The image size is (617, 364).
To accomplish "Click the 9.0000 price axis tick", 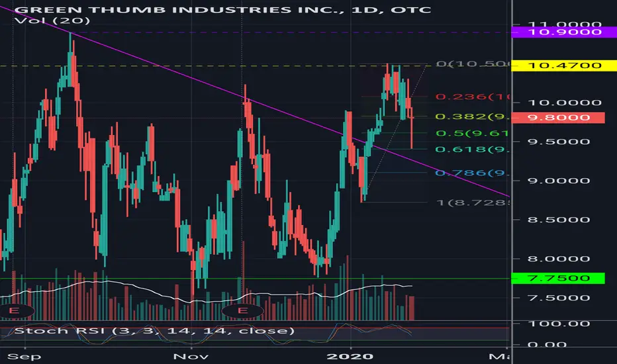I will pos(559,181).
